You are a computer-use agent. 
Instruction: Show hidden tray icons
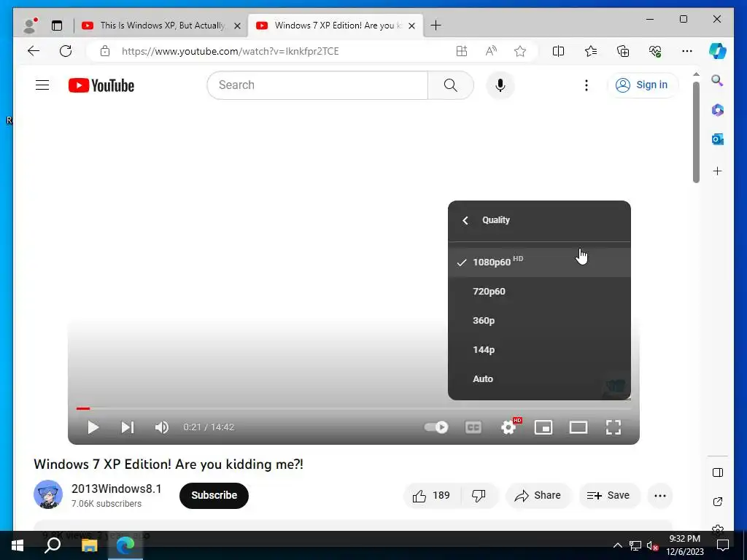click(617, 545)
